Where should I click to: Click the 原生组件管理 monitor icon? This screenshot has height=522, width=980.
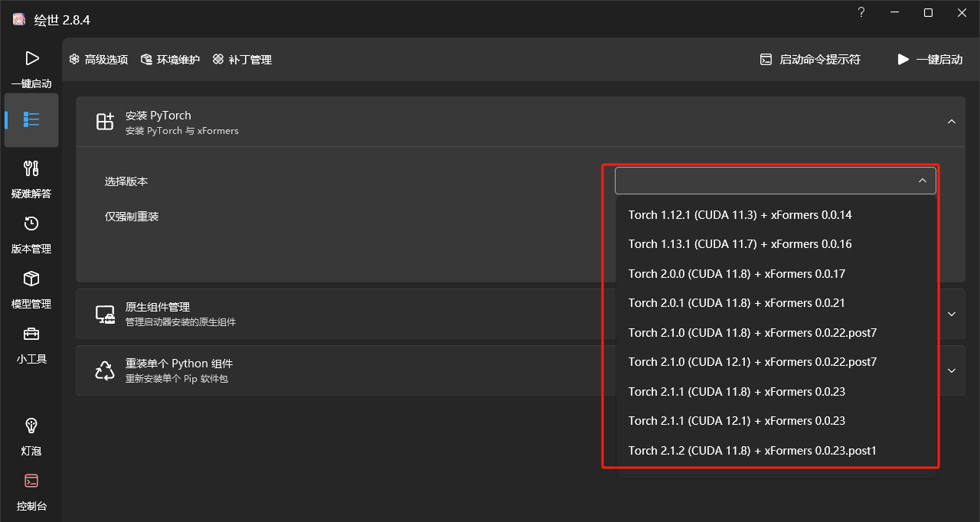coord(105,314)
